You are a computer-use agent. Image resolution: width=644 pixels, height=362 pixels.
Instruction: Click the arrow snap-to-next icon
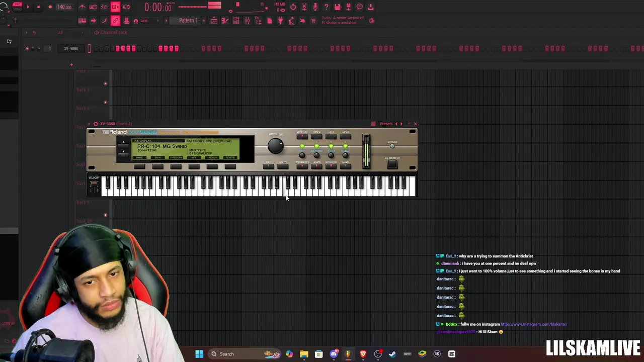tap(93, 21)
